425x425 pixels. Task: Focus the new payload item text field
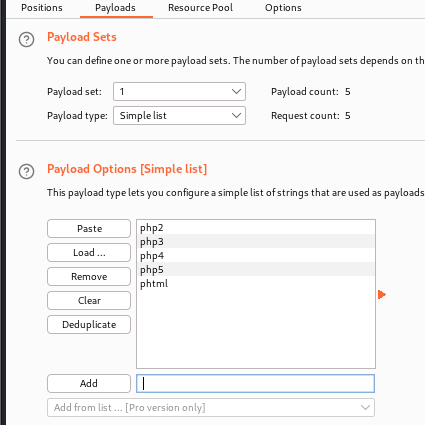click(255, 383)
